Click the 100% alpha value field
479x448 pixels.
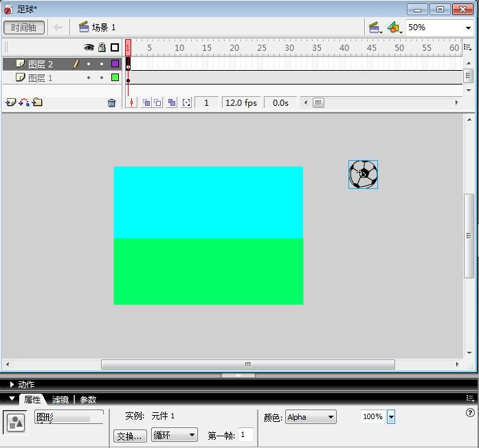[373, 416]
